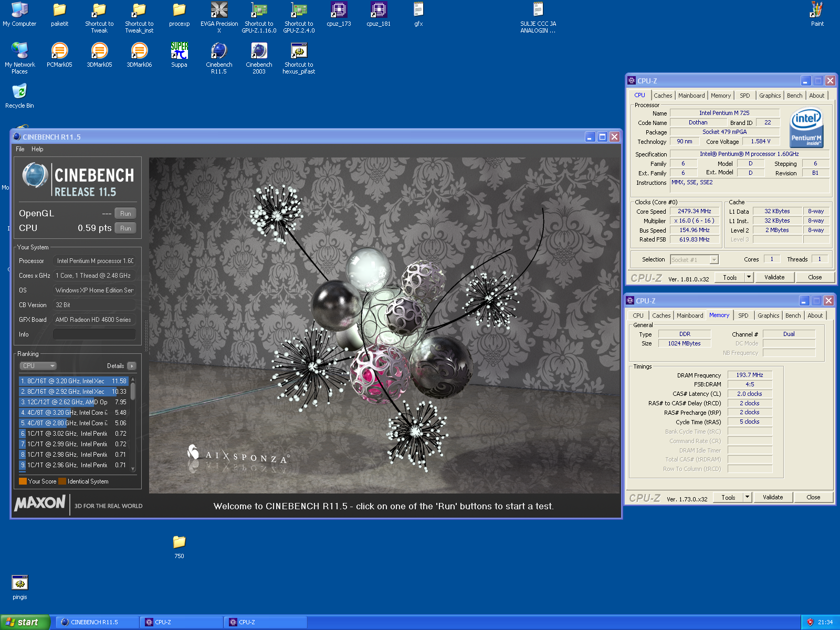This screenshot has height=630, width=840.
Task: Click CINEBENCH R11.5 taskbar button
Action: pyautogui.click(x=97, y=622)
